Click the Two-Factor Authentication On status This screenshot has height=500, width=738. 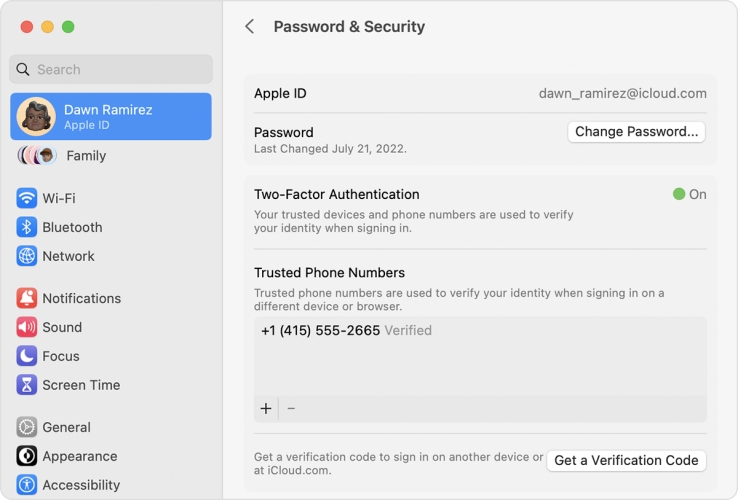690,195
